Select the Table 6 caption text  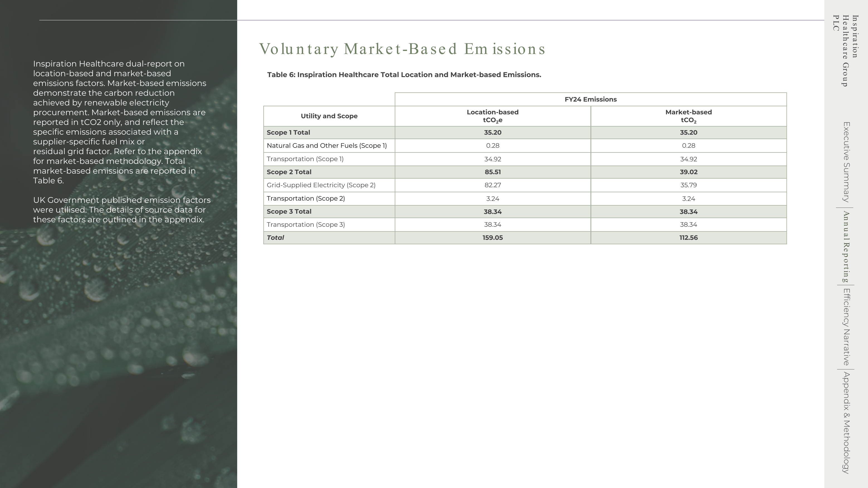(404, 75)
